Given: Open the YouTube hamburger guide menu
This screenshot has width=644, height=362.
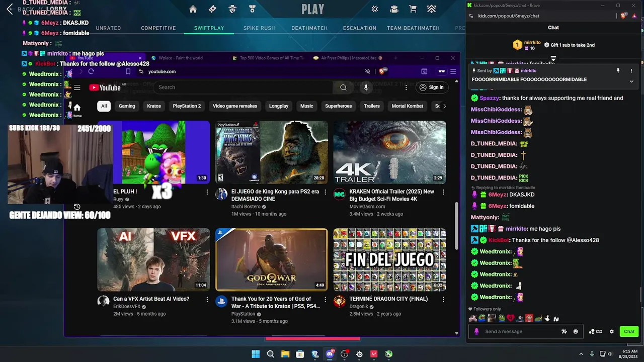Looking at the screenshot, I should [77, 87].
